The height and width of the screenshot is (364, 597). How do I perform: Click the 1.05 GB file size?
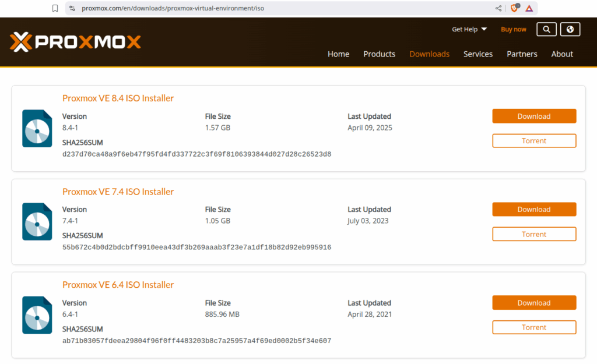218,221
